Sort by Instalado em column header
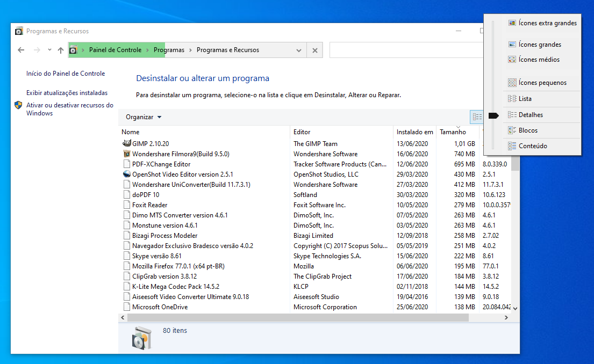This screenshot has height=364, width=594. pos(415,132)
